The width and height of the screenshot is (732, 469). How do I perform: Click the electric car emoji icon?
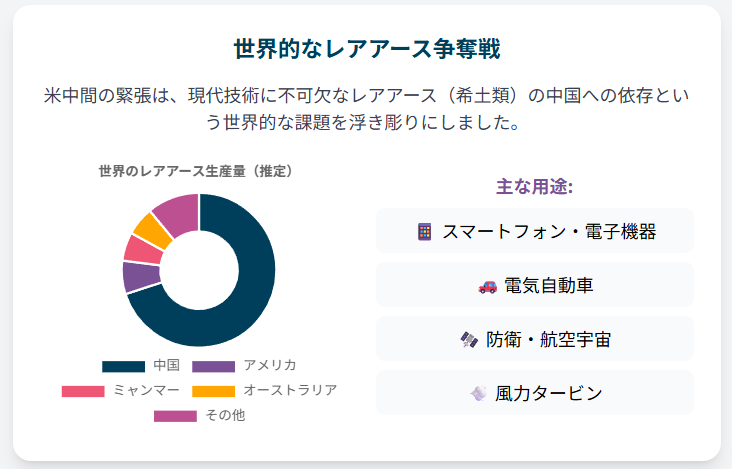tap(487, 286)
